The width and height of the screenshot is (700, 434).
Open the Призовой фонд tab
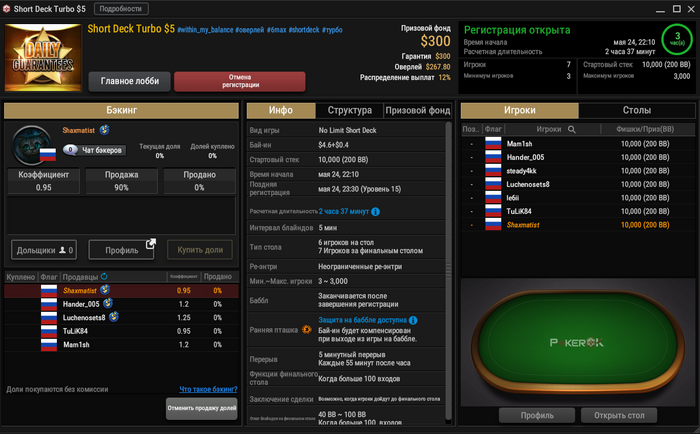pyautogui.click(x=417, y=110)
